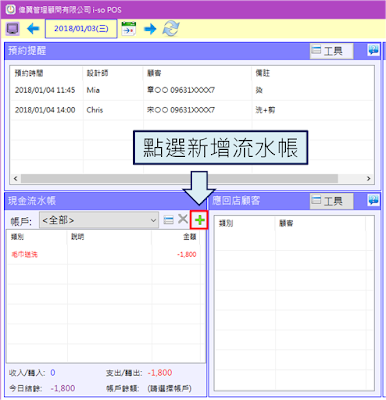Go to previous day with left arrow
The height and width of the screenshot is (400, 386).
point(33,29)
